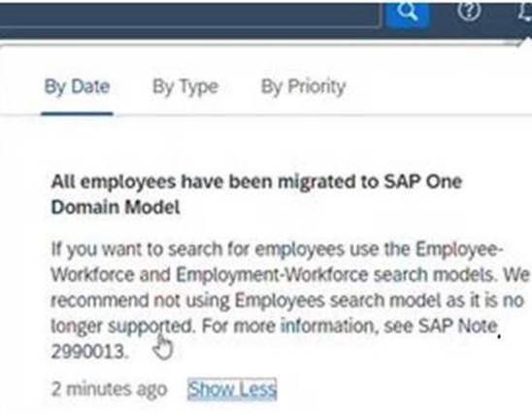The image size is (532, 414).
Task: Click the blue magnifier search icon
Action: 408,15
